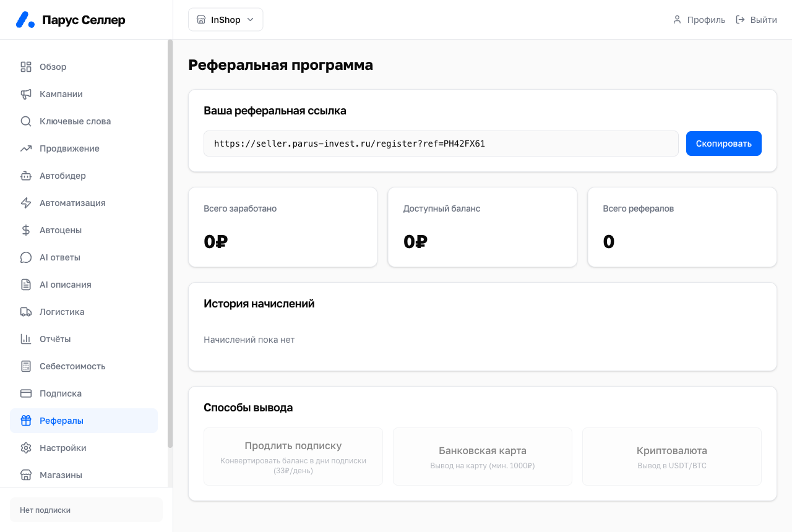Click the Всего рефералов label
Screen dimensions: 792x532
[639, 208]
